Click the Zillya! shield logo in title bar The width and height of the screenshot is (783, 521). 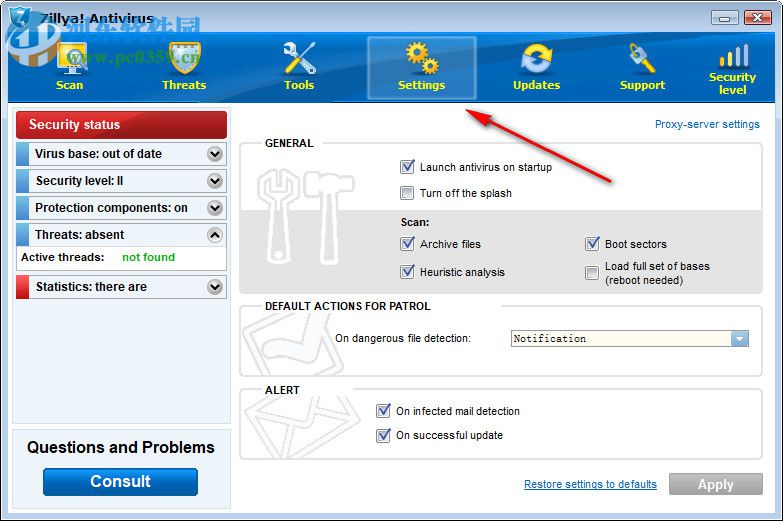[21, 18]
